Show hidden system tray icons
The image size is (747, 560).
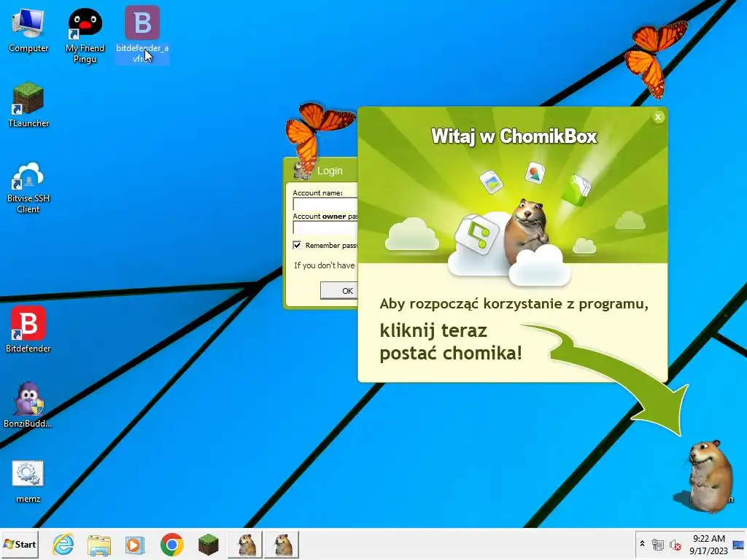[642, 544]
